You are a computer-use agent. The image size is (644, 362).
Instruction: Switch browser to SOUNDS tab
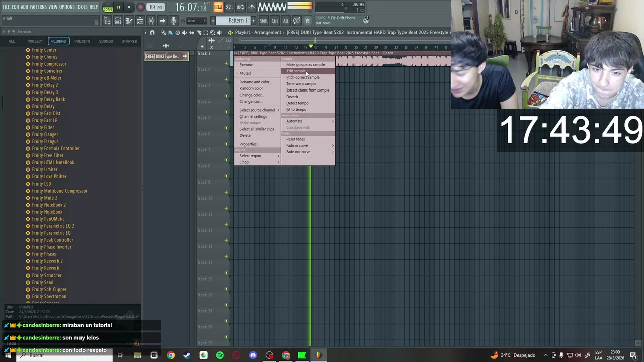click(x=106, y=41)
